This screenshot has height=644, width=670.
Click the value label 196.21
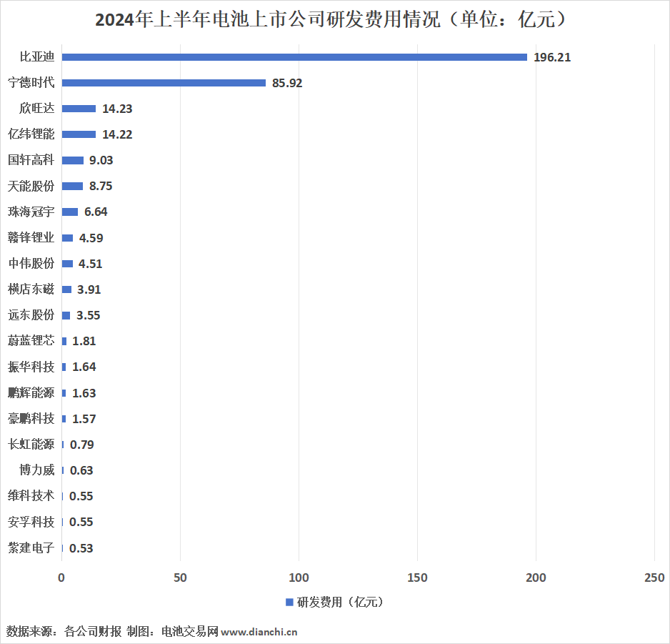click(x=552, y=57)
